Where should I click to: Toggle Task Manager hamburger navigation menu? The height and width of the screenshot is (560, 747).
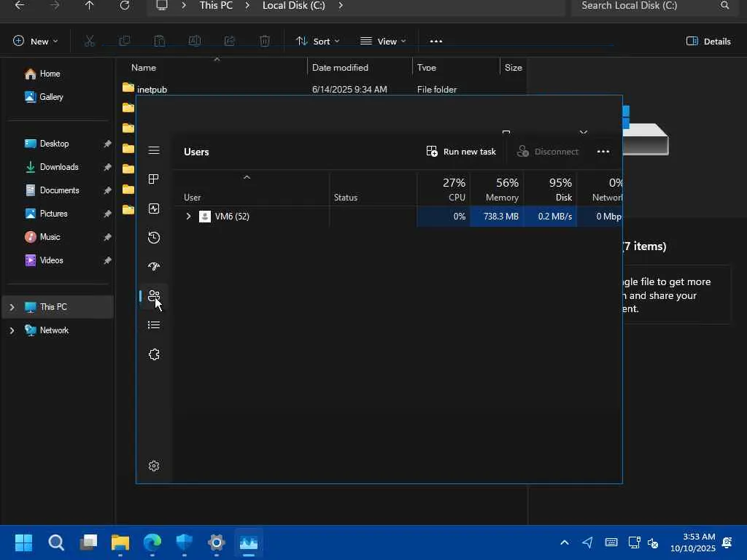click(x=154, y=150)
